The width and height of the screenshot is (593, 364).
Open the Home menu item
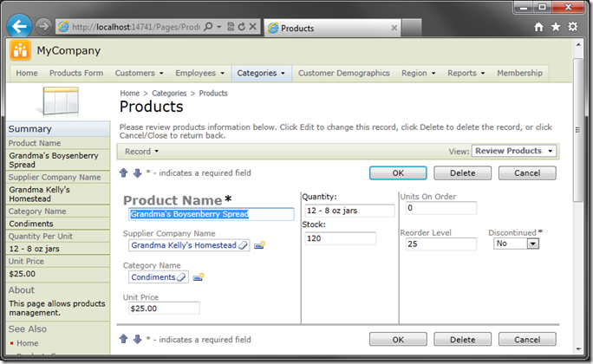pyautogui.click(x=27, y=73)
